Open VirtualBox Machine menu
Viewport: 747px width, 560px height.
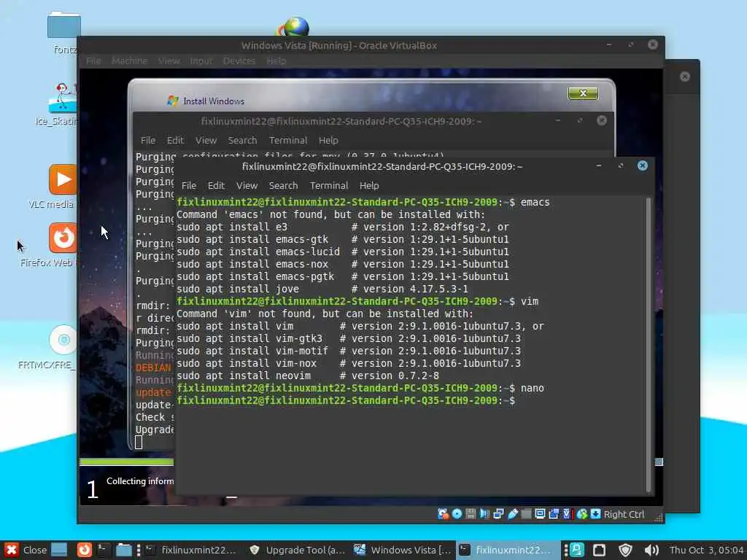129,61
